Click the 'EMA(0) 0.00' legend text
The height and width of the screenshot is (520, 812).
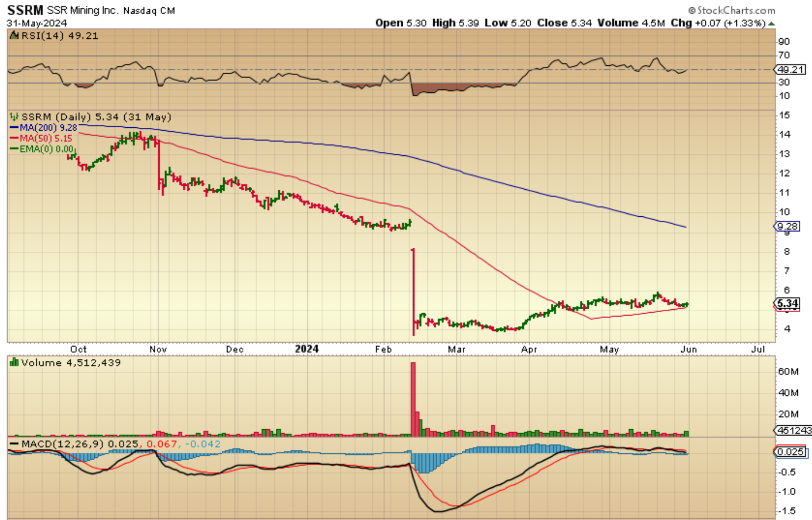47,149
